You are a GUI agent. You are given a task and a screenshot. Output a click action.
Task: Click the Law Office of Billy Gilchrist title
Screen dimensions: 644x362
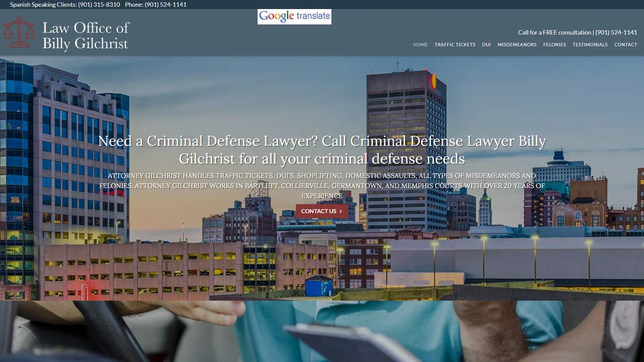click(x=86, y=35)
